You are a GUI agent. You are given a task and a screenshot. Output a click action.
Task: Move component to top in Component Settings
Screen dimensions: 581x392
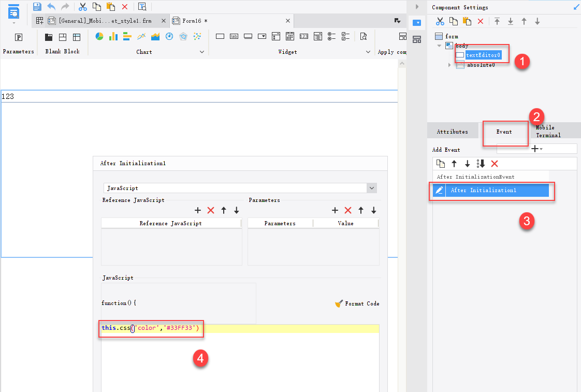(x=497, y=21)
